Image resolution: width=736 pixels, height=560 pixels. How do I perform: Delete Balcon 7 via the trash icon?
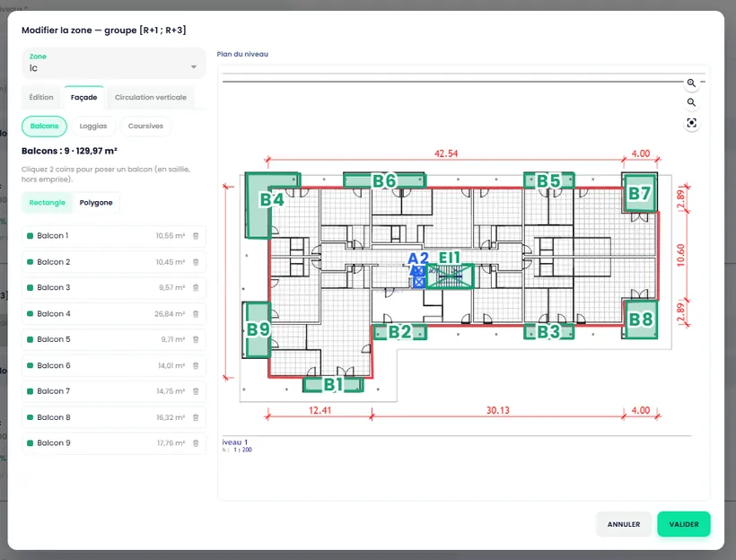tap(196, 391)
